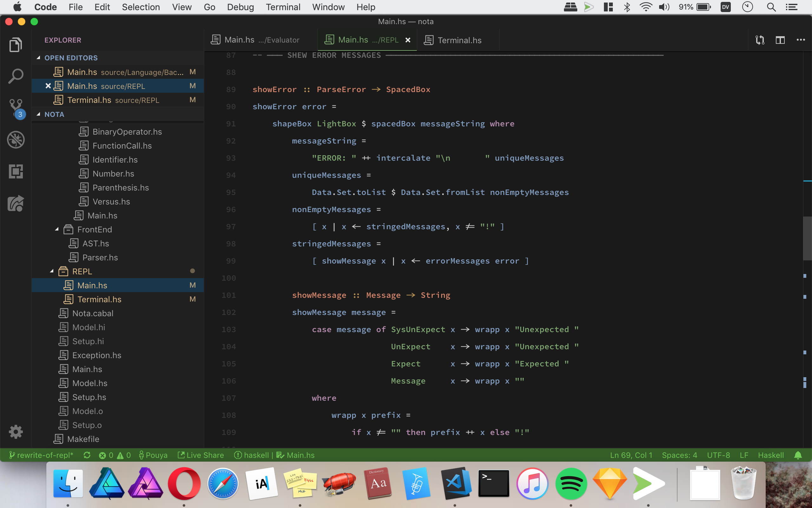This screenshot has height=508, width=812.
Task: Open the Terminal menu
Action: click(x=283, y=7)
